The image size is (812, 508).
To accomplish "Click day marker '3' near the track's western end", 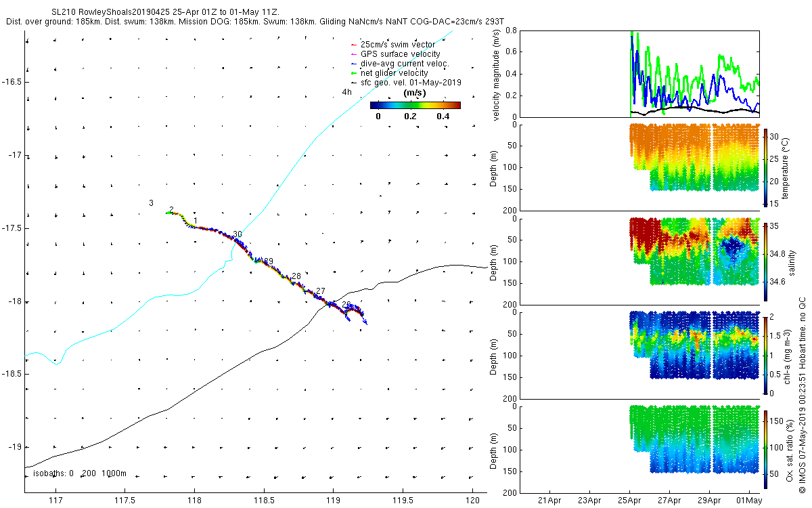I will tap(152, 203).
